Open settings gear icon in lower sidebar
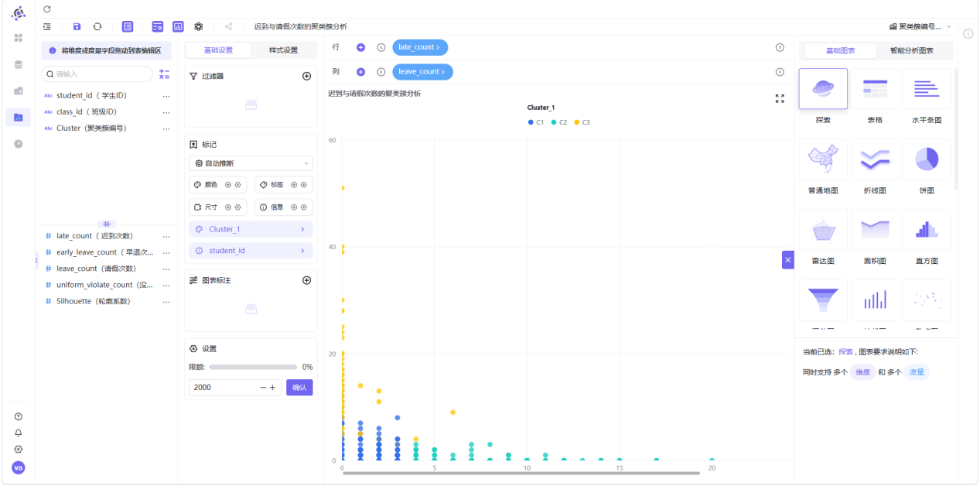This screenshot has width=980, height=486. pos(19,449)
